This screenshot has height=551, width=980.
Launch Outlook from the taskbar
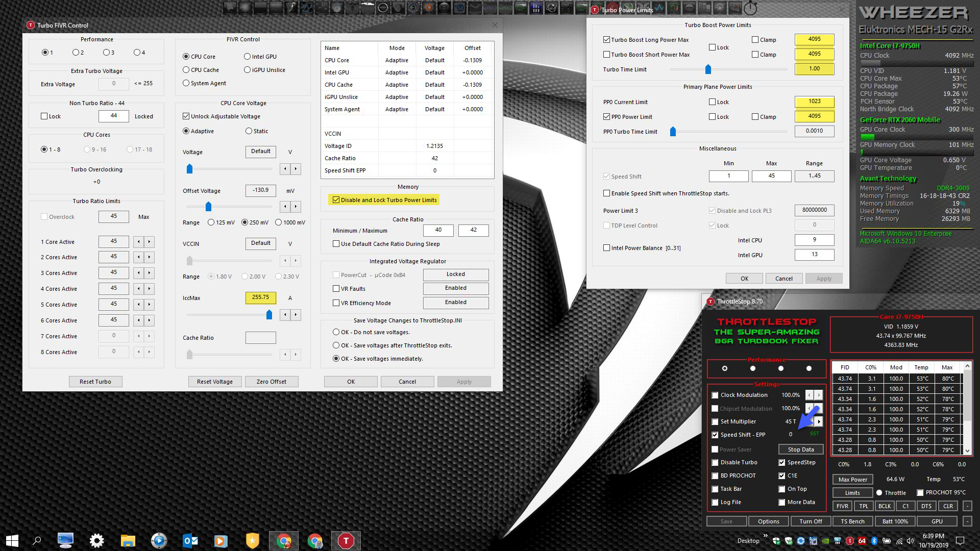point(190,540)
